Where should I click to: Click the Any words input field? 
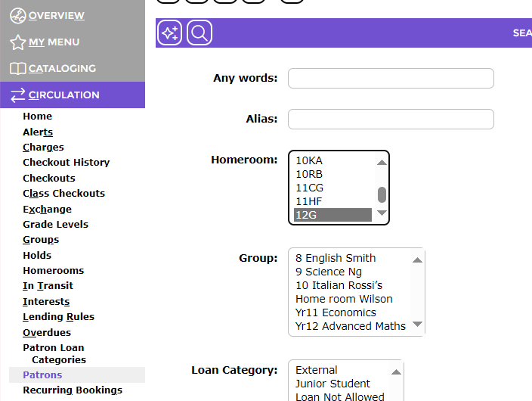391,79
